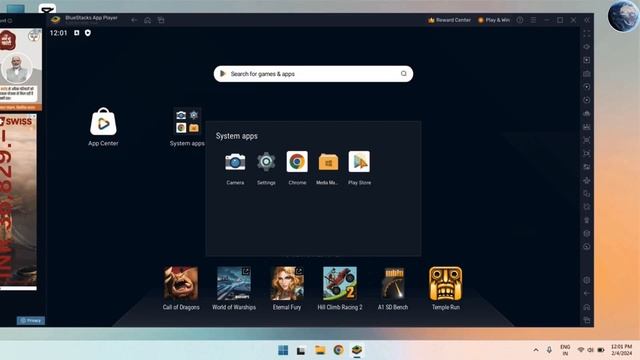The image size is (640, 360).
Task: Click the magnifier icon in search bar
Action: tap(404, 73)
